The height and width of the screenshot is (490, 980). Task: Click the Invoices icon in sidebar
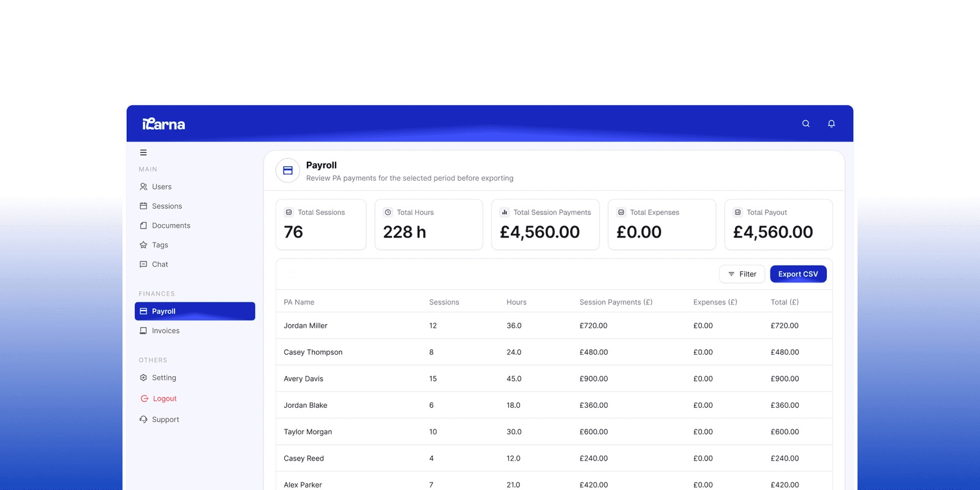click(143, 331)
